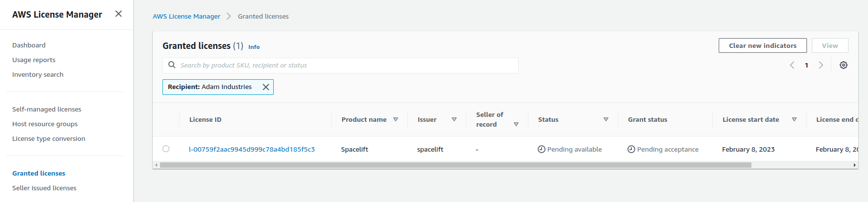Select the Spacelift license radio button
Screen dimensions: 868x202
[166, 149]
